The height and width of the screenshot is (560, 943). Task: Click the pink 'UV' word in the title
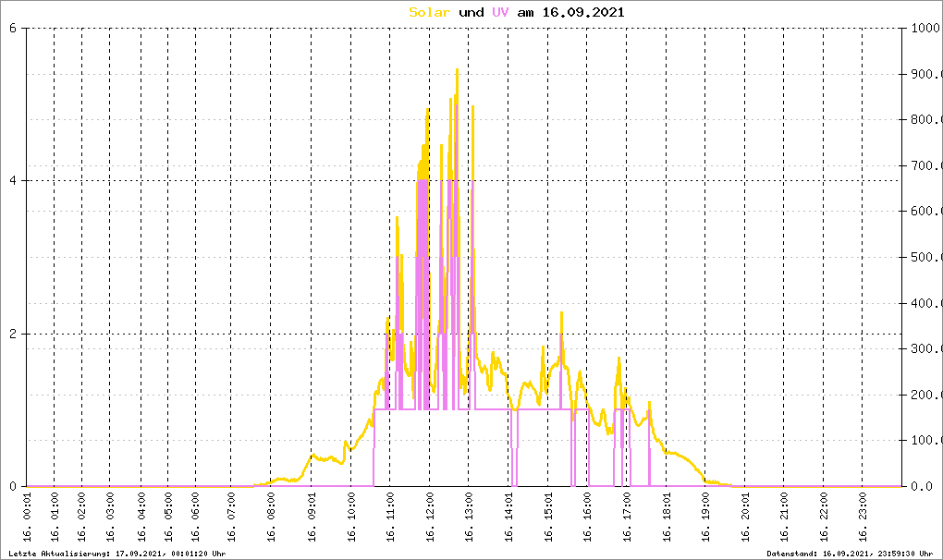[x=500, y=12]
